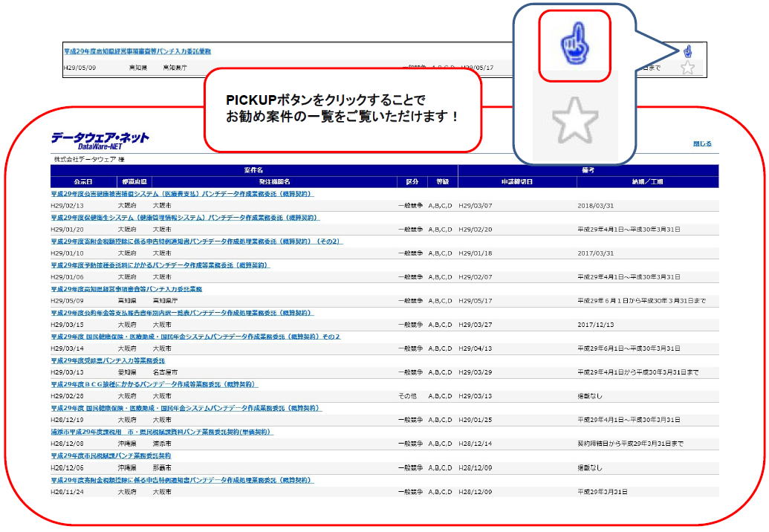
Task: Open 寄附金税額控除 申告特例通知書 (その2) link
Action: [196, 241]
